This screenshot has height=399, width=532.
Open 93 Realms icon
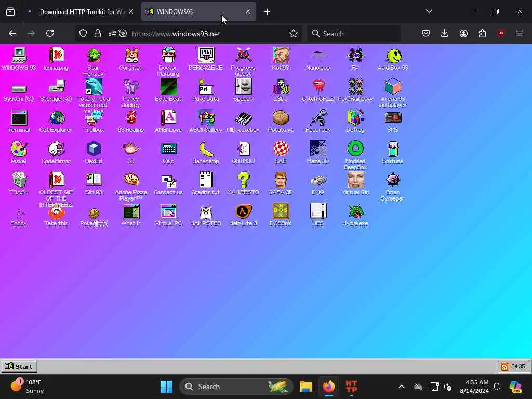[x=131, y=118]
